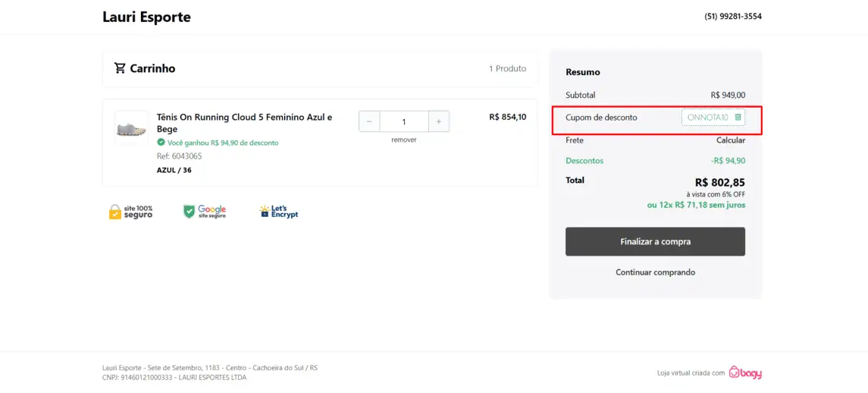Click the shopping cart icon beside Carrinho

[x=120, y=68]
